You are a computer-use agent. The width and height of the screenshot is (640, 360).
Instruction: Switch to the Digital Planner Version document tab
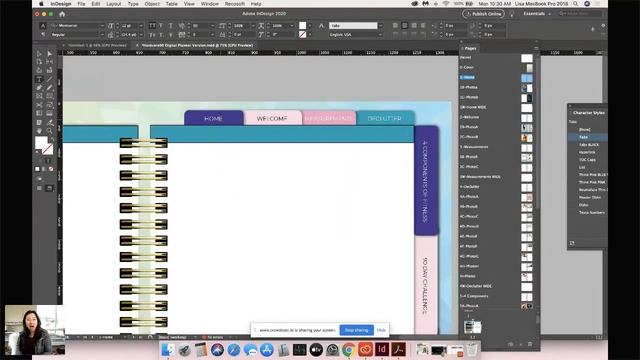197,45
